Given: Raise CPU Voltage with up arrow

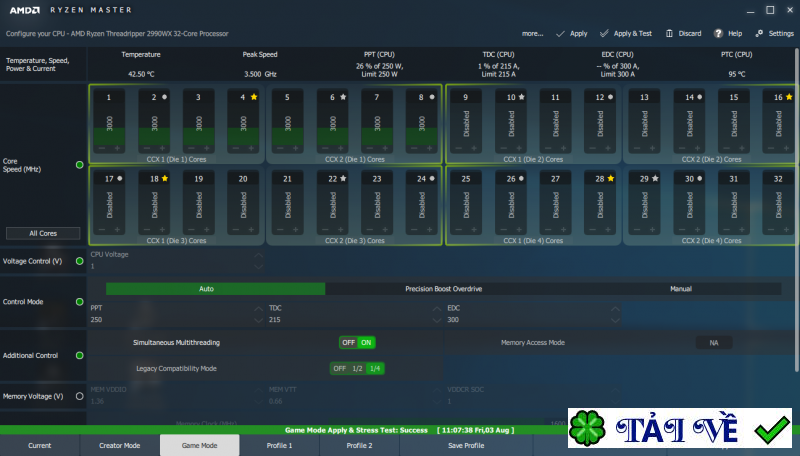Looking at the screenshot, I should [259, 256].
